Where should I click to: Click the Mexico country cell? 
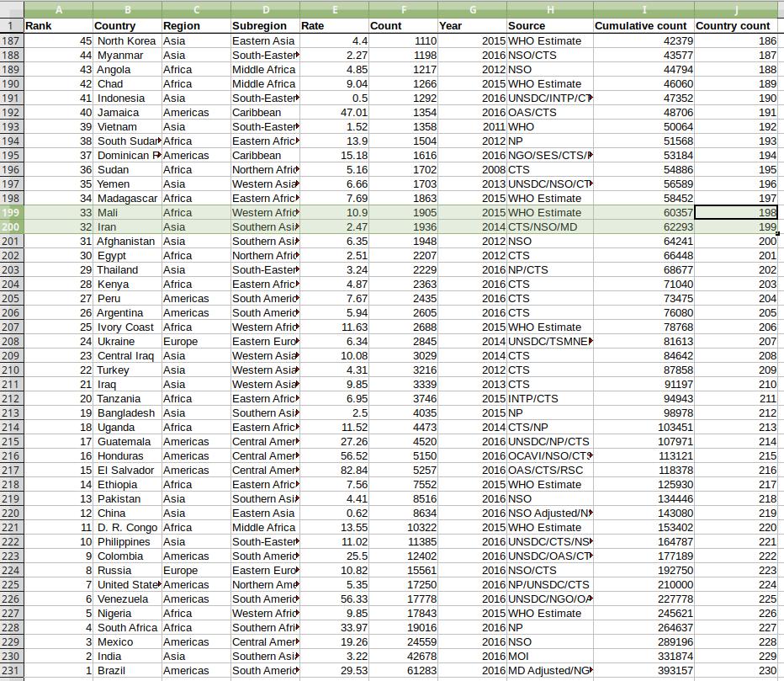pyautogui.click(x=128, y=642)
